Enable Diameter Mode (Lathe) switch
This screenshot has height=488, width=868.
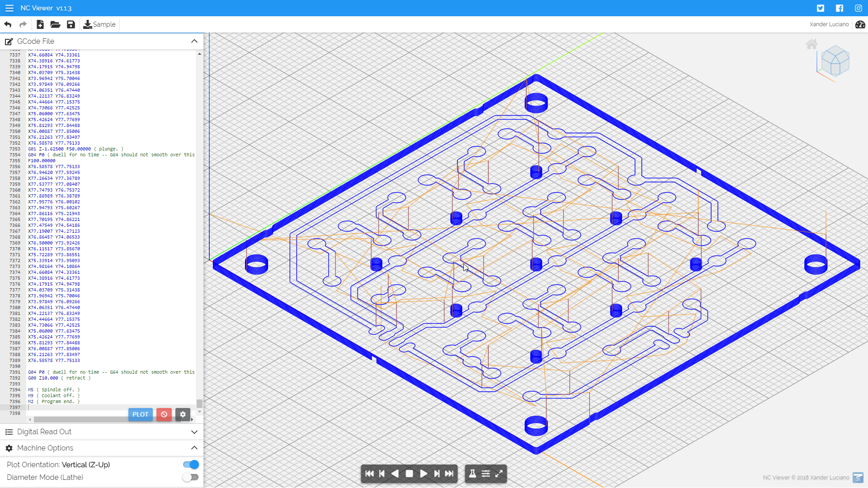[x=191, y=477]
